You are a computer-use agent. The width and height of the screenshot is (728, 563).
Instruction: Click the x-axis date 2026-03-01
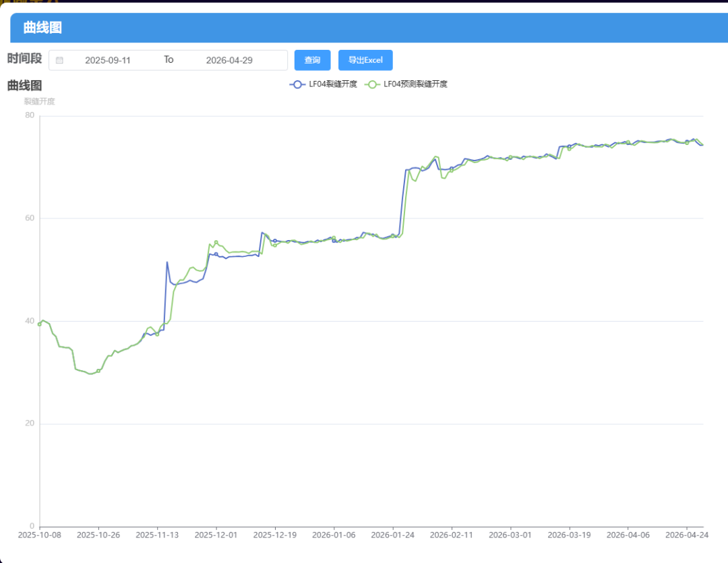510,535
